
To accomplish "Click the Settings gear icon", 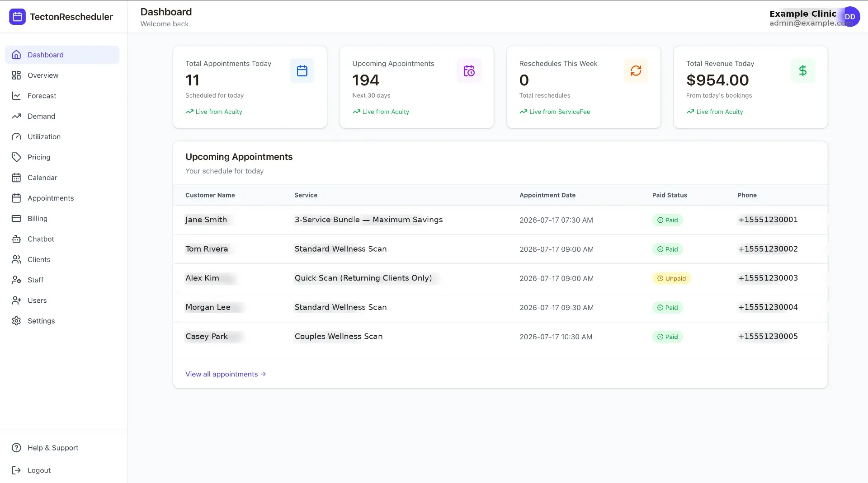I will [16, 321].
